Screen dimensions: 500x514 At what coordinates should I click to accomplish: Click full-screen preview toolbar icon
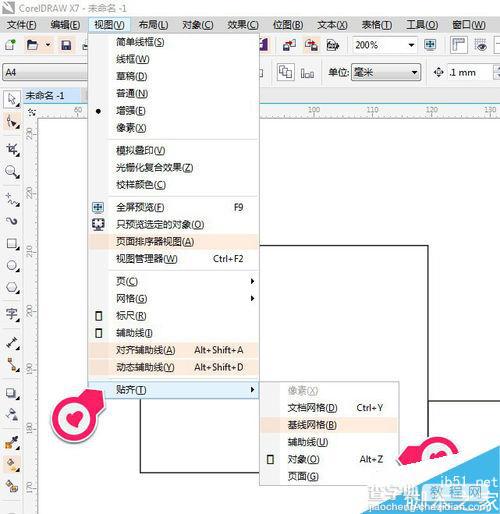(x=430, y=45)
